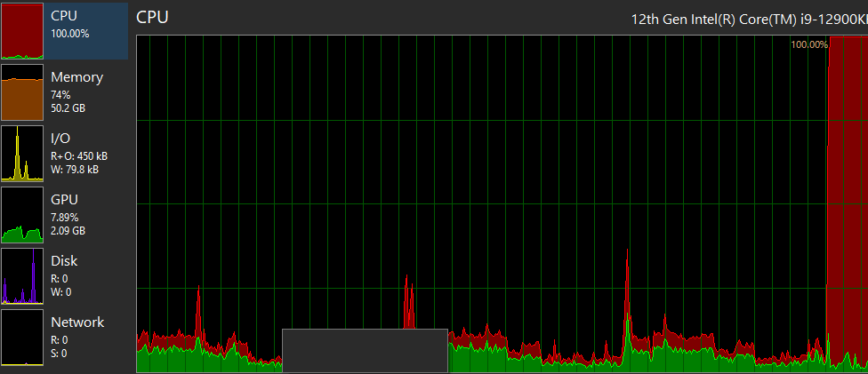Click the Network S: 0 value
This screenshot has width=868, height=374.
59,353
